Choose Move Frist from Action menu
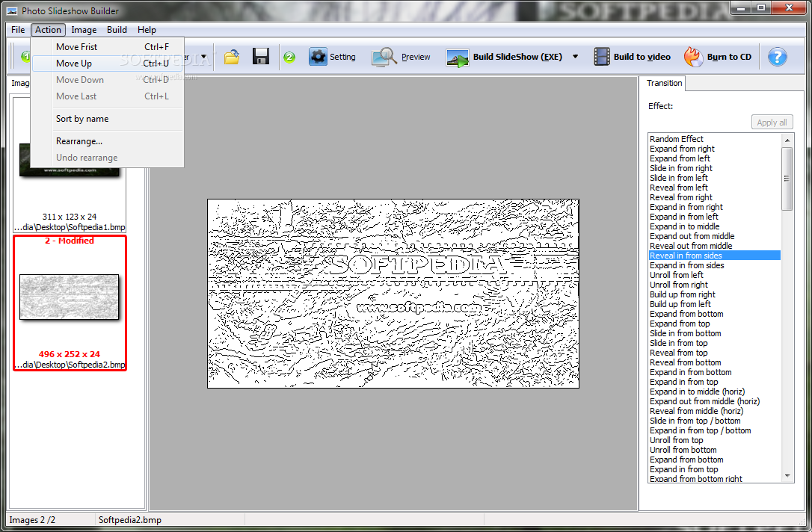 point(107,46)
